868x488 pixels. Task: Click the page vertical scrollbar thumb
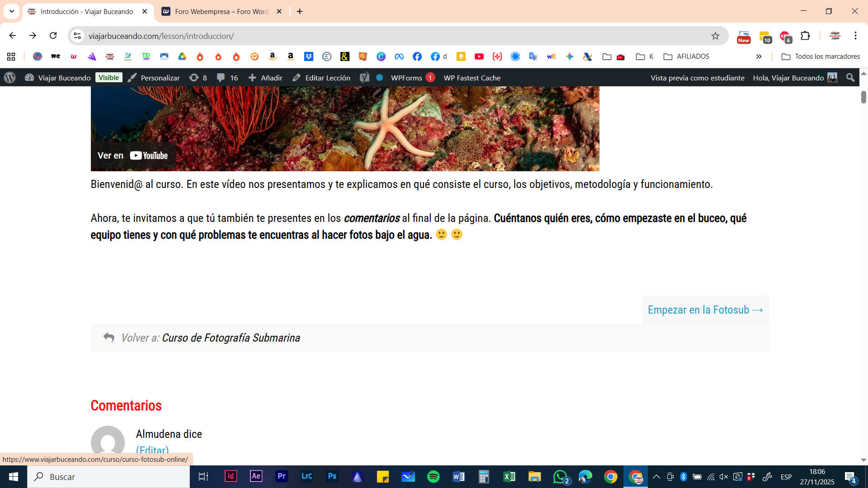coord(863,97)
